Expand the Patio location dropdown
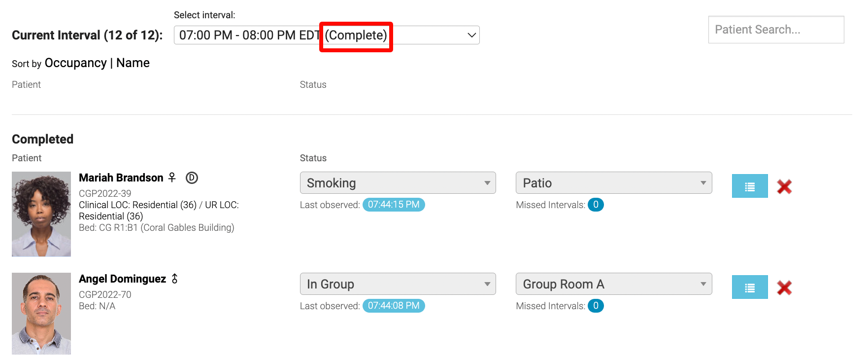 613,183
